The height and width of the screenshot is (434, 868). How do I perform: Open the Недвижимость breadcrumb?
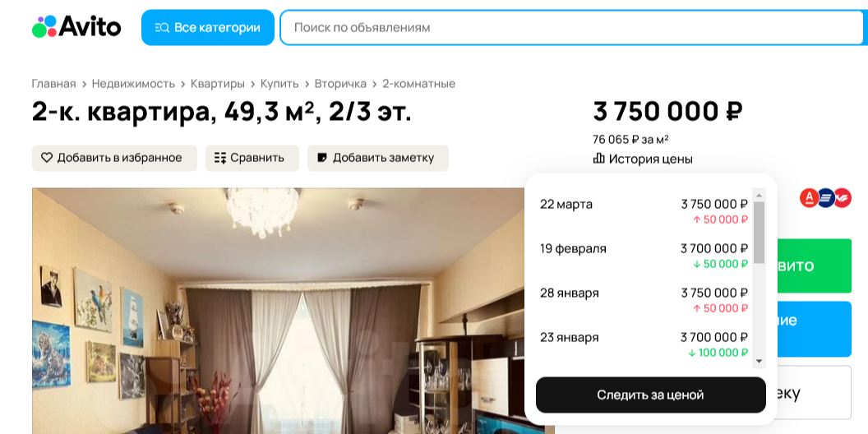(x=133, y=84)
